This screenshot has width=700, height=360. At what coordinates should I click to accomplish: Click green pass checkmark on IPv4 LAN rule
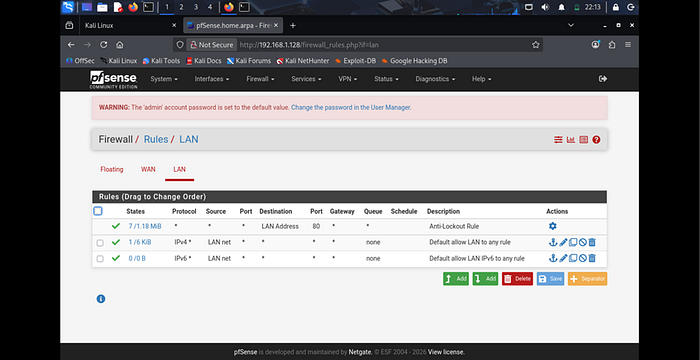coord(116,242)
